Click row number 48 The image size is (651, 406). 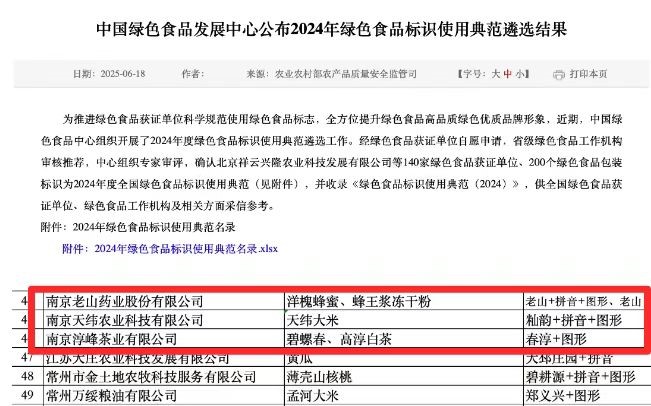[27, 377]
